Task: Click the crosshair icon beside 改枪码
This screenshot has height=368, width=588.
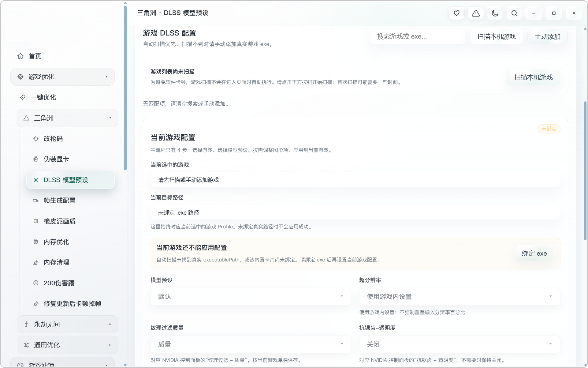Action: [36, 139]
